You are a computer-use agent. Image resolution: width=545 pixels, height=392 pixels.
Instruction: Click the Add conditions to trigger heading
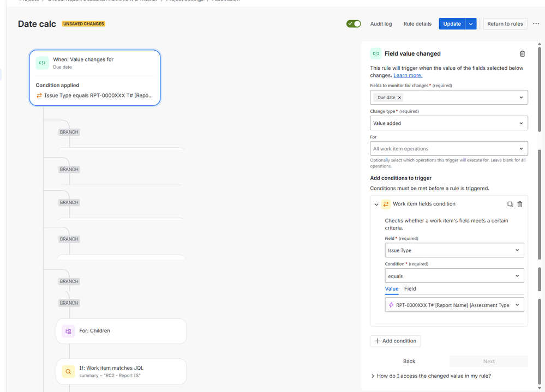coord(400,178)
